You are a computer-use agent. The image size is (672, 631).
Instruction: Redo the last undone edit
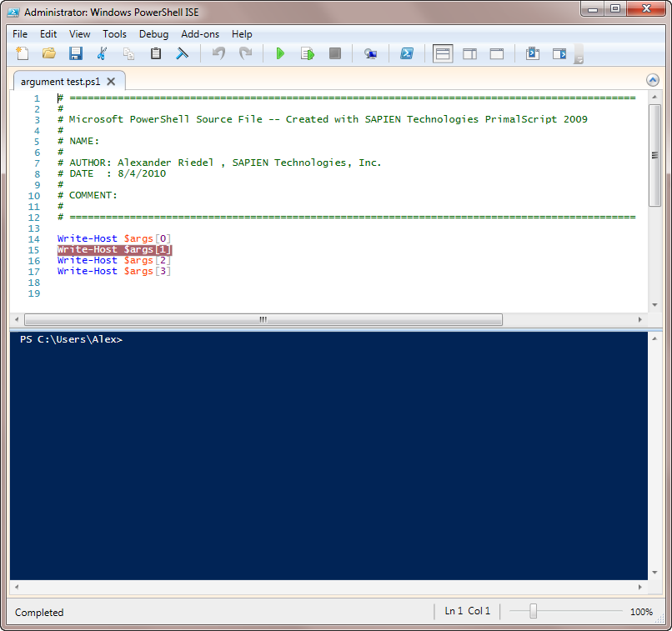click(x=245, y=53)
